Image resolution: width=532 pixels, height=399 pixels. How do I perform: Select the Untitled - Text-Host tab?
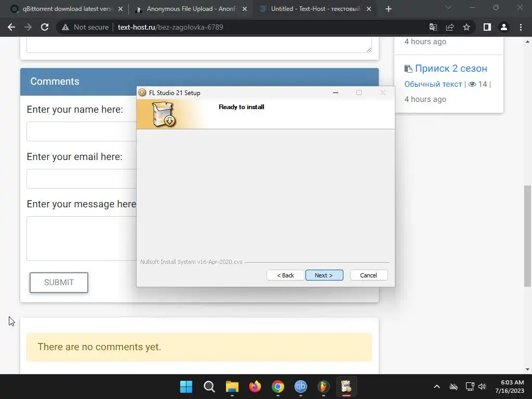(x=314, y=9)
